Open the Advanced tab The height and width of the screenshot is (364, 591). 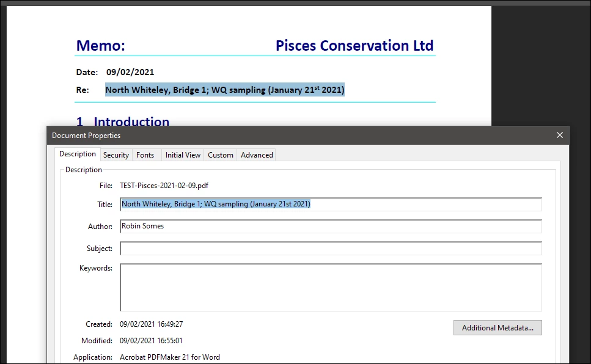[x=257, y=155]
